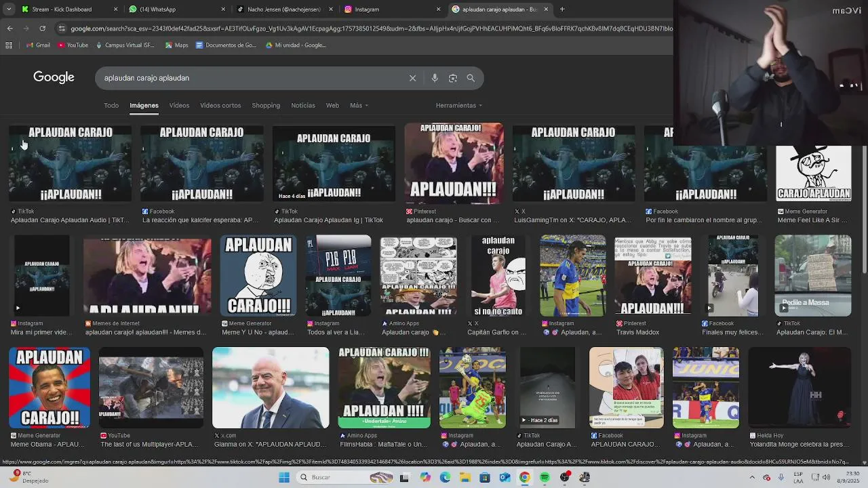
Task: Open the Pedile a Massa video thumbnail
Action: click(x=813, y=276)
